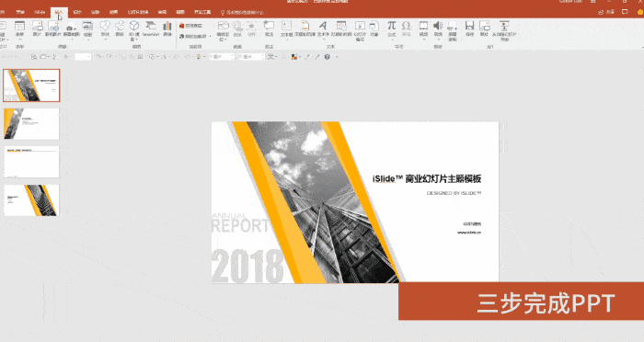
Task: Select the second slide thumbnail
Action: pyautogui.click(x=31, y=123)
